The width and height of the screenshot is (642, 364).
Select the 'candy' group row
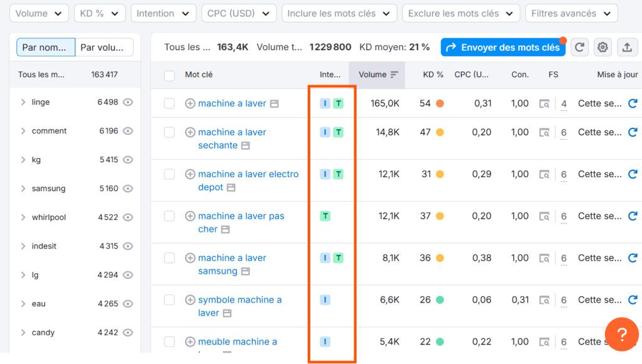[75, 333]
